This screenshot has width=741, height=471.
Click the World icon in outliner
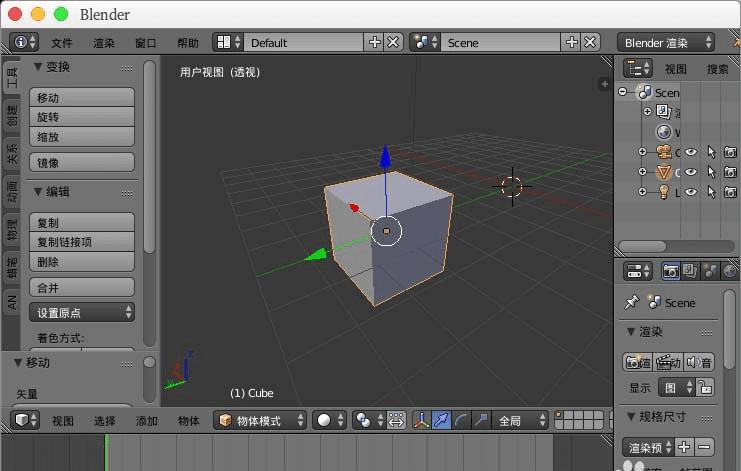(663, 132)
